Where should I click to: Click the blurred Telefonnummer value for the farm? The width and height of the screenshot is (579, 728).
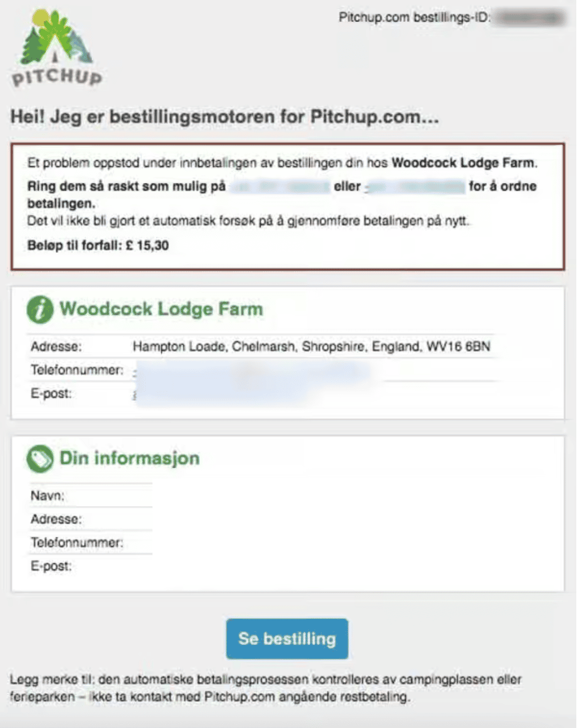click(x=251, y=370)
